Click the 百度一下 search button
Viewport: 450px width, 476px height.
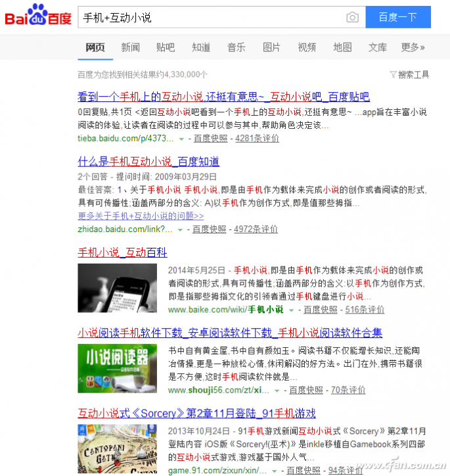point(398,17)
